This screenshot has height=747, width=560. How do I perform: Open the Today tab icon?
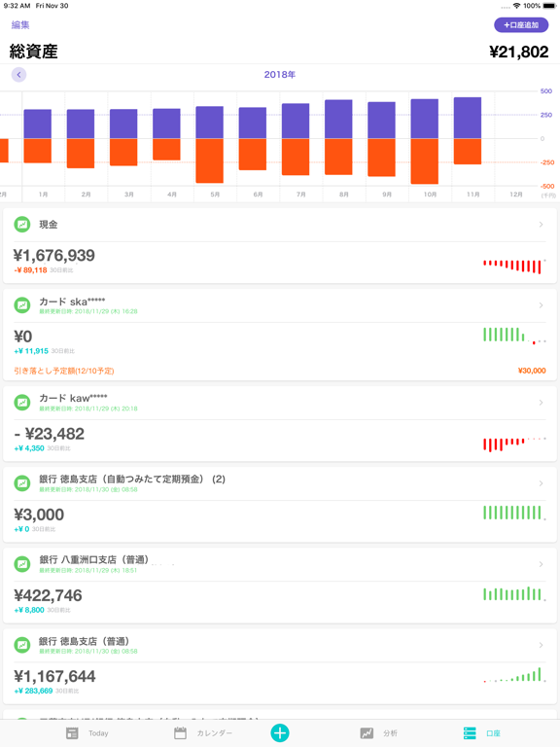coord(72,733)
